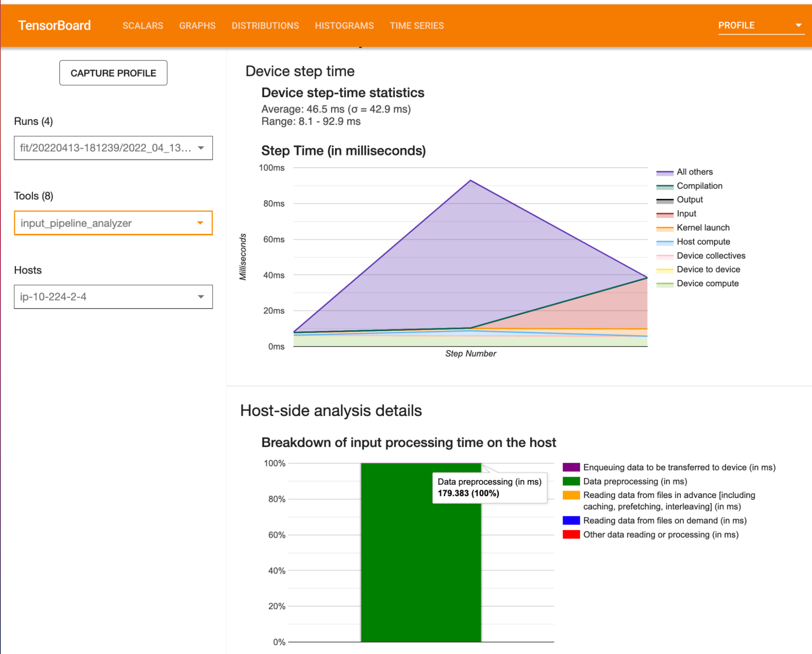Click the green Data preprocessing legend square
The height and width of the screenshot is (654, 812).
(x=571, y=481)
